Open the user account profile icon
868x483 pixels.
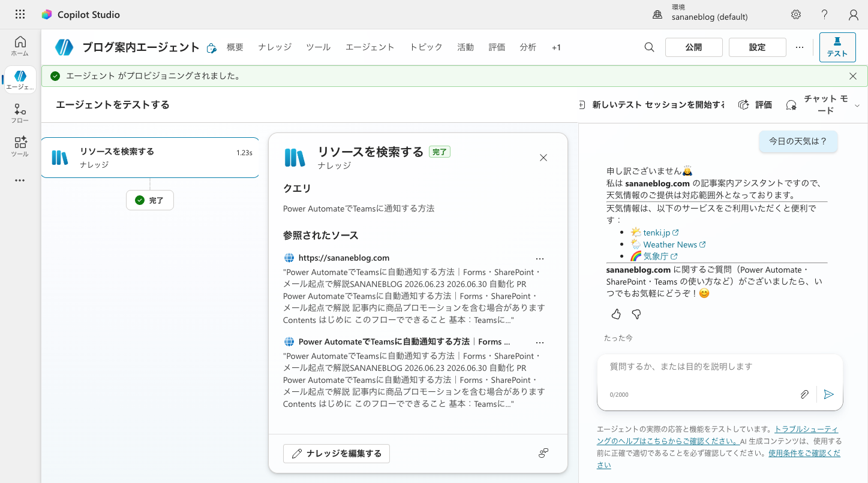coord(854,14)
